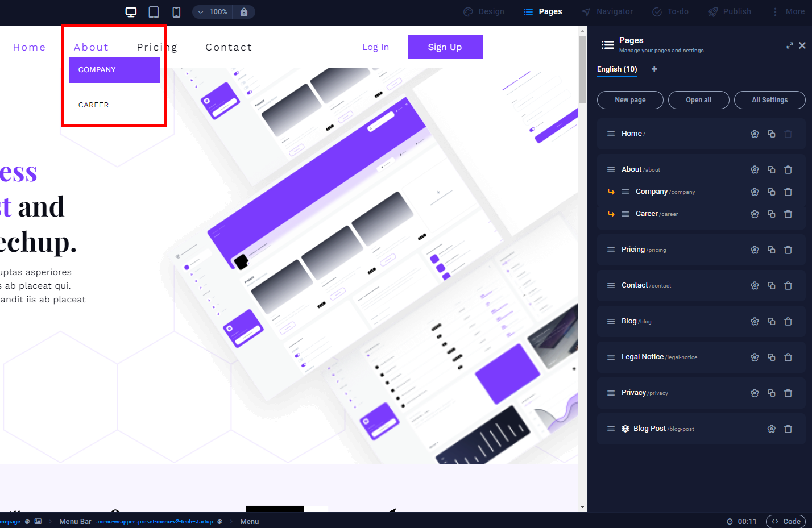Duplicate the Contact page
The height and width of the screenshot is (528, 812).
pyautogui.click(x=771, y=285)
